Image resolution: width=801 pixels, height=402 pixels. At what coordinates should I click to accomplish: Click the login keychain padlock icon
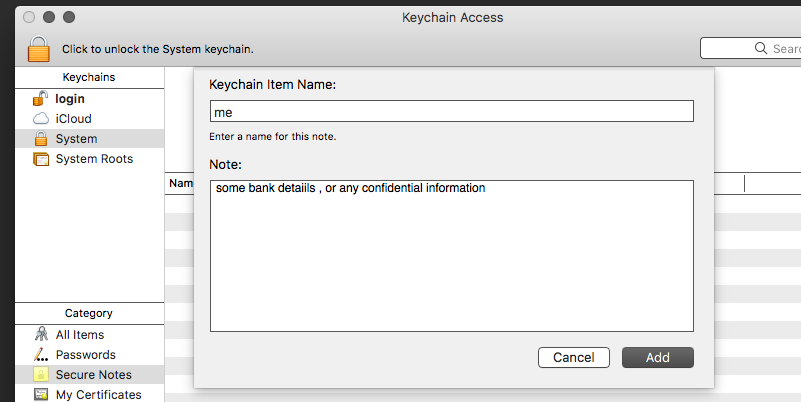tap(41, 99)
